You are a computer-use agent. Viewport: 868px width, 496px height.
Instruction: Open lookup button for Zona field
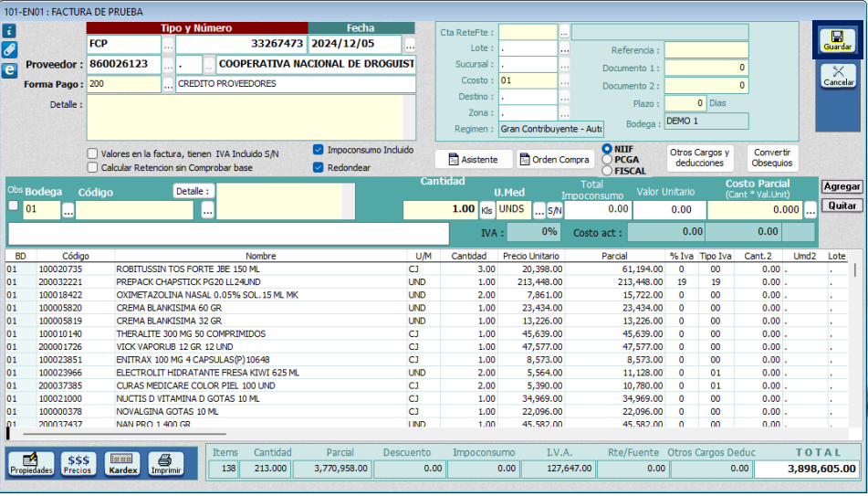pyautogui.click(x=564, y=113)
